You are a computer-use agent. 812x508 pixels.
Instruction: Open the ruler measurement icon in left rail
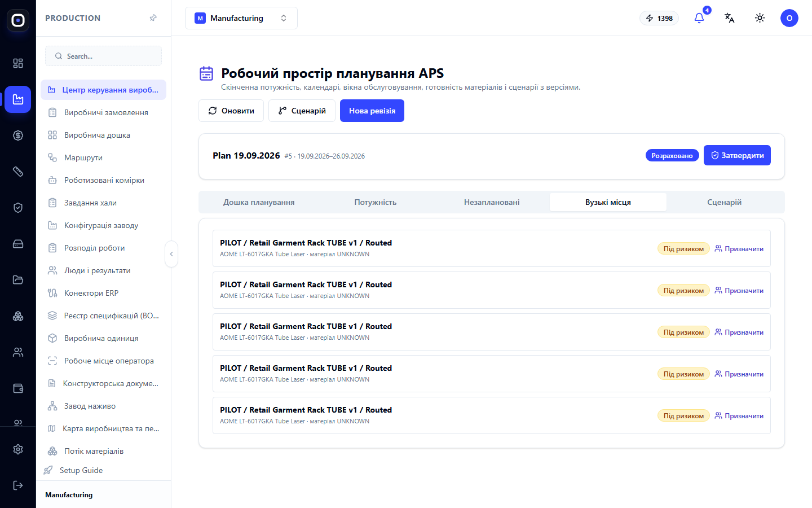(18, 172)
